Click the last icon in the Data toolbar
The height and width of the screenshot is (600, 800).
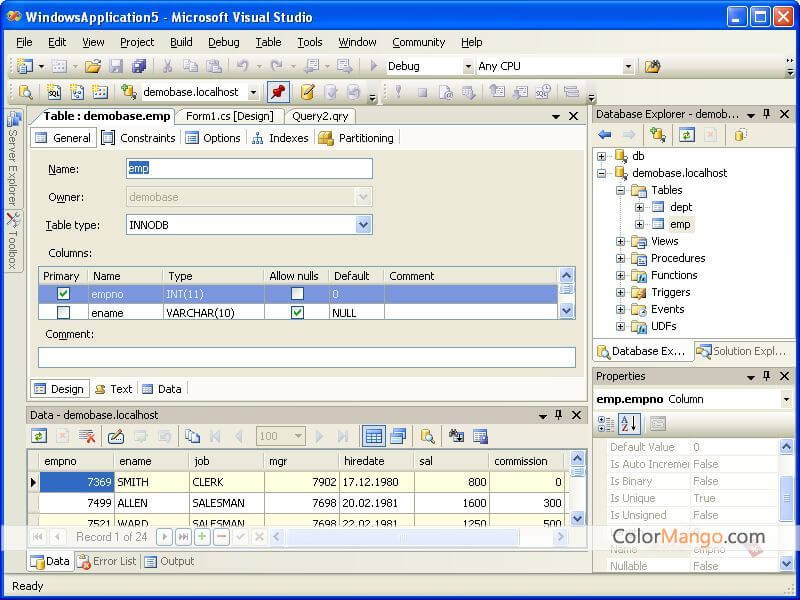(480, 436)
